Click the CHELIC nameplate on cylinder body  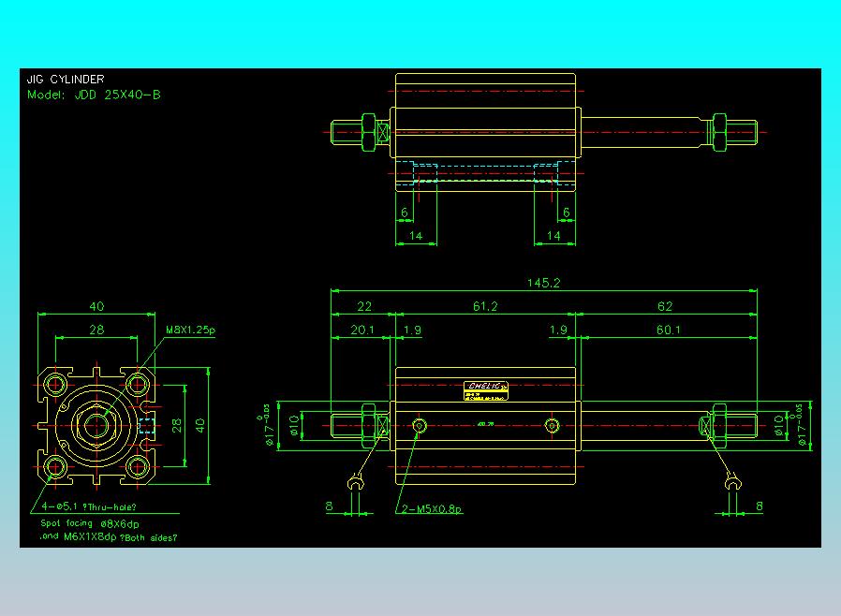click(485, 390)
